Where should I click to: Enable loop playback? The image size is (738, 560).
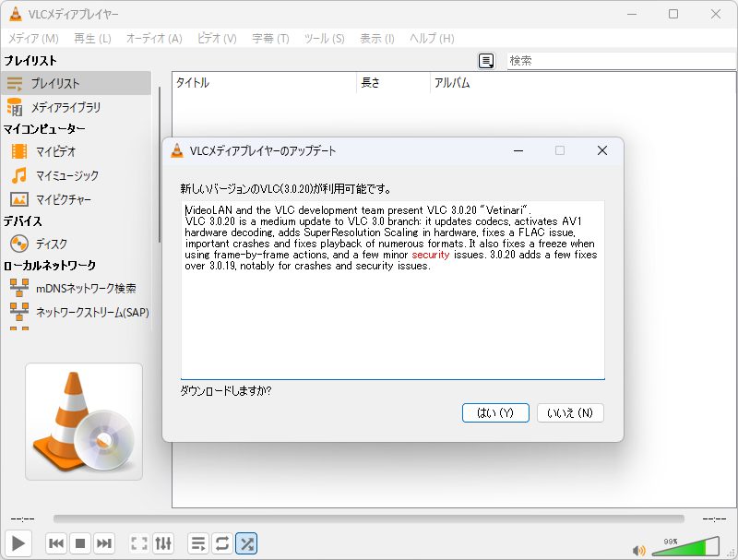[221, 543]
